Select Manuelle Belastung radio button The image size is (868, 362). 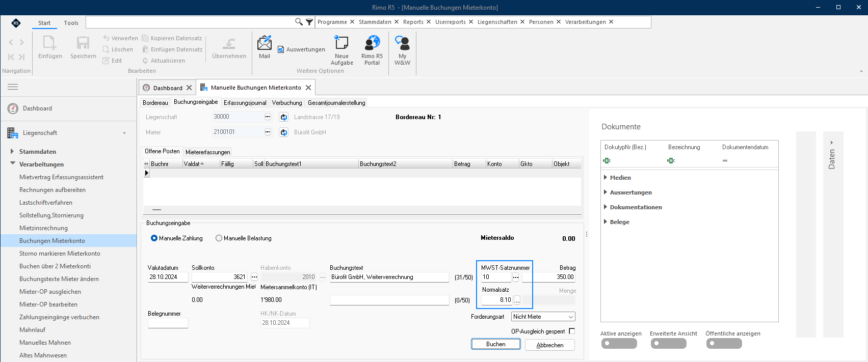[219, 238]
